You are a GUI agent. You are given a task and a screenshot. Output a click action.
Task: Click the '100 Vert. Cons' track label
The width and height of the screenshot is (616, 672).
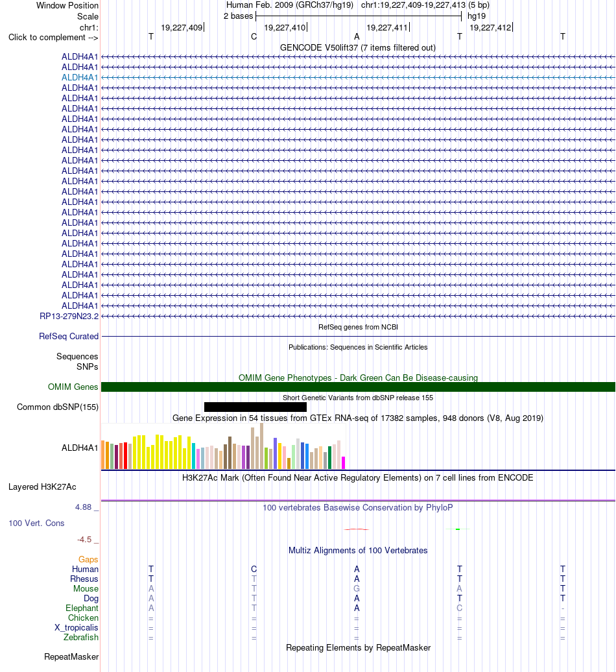(36, 523)
